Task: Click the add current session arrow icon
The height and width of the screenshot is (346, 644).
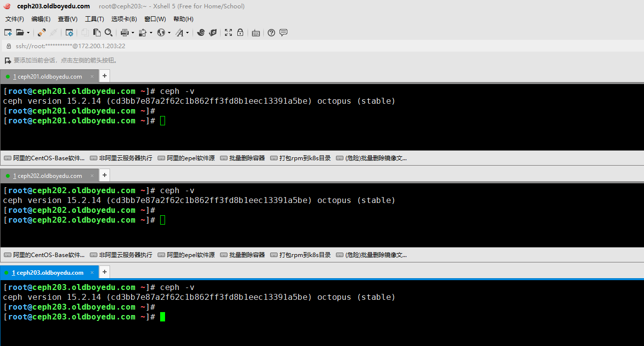Action: point(7,60)
